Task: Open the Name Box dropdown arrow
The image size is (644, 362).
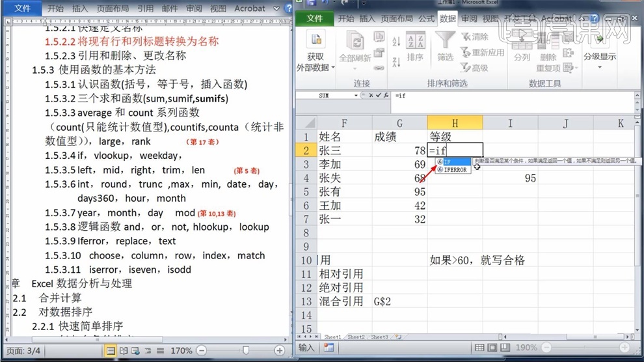Action: click(356, 95)
